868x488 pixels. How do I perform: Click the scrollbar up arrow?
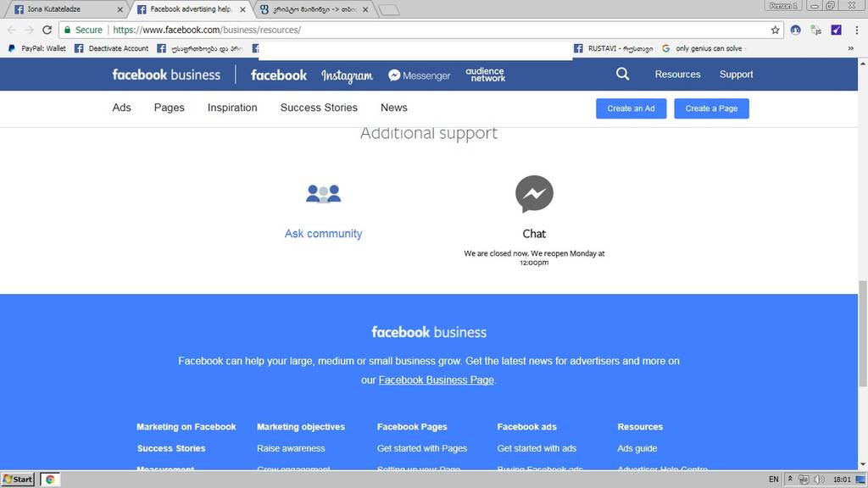coord(862,64)
